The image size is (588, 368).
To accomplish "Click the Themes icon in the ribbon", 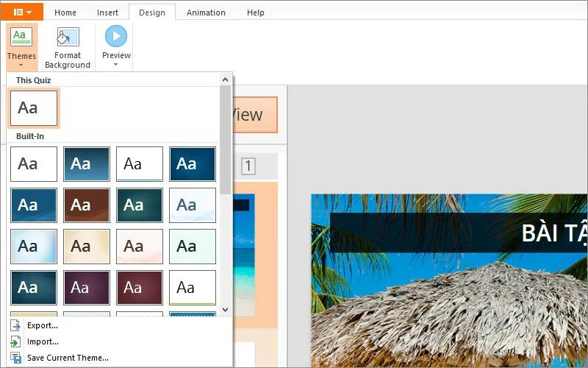I will click(21, 36).
